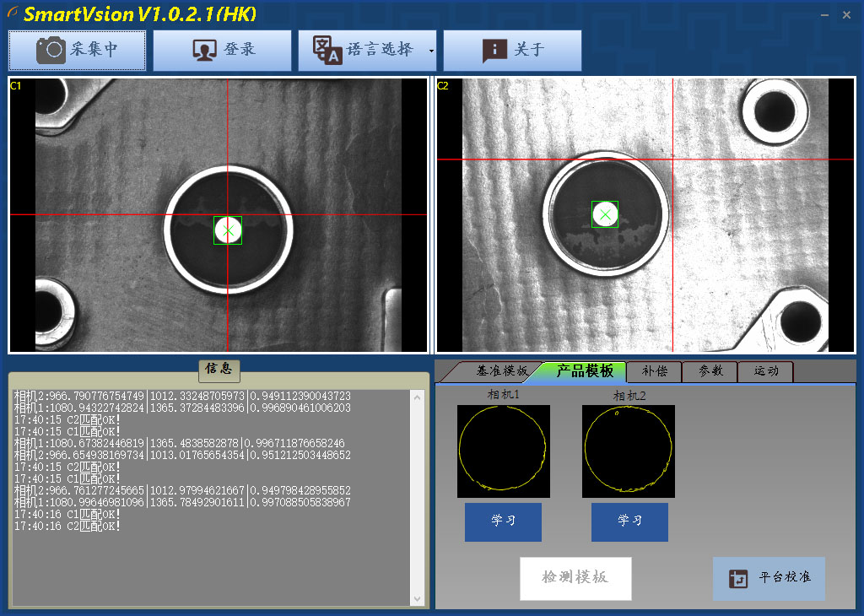Switch to the 基准模板 tab
Viewport: 864px width, 616px height.
tap(500, 371)
